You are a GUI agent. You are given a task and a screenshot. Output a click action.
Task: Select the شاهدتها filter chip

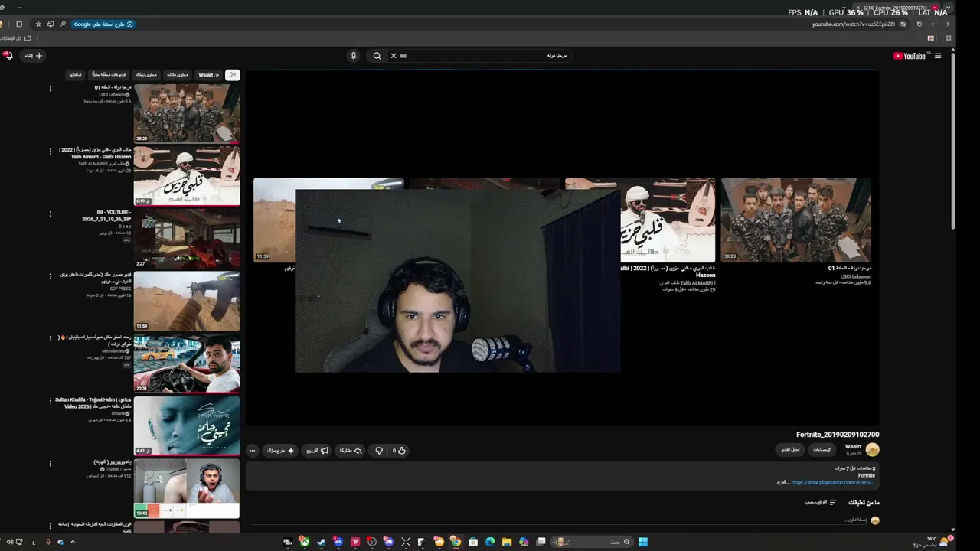pyautogui.click(x=75, y=75)
